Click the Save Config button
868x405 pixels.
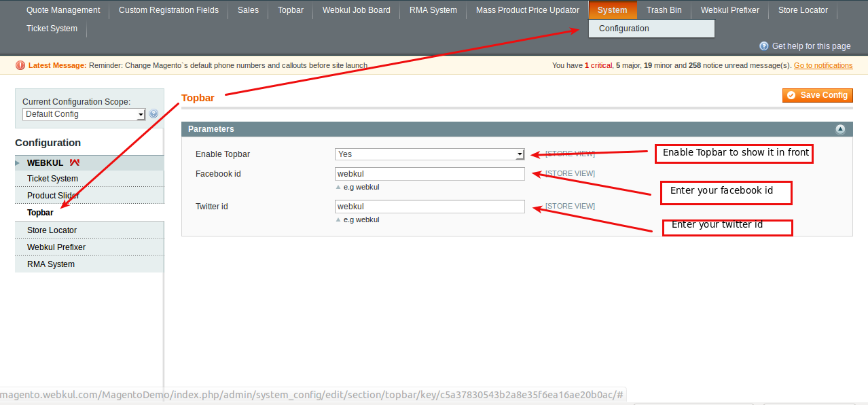tap(818, 95)
